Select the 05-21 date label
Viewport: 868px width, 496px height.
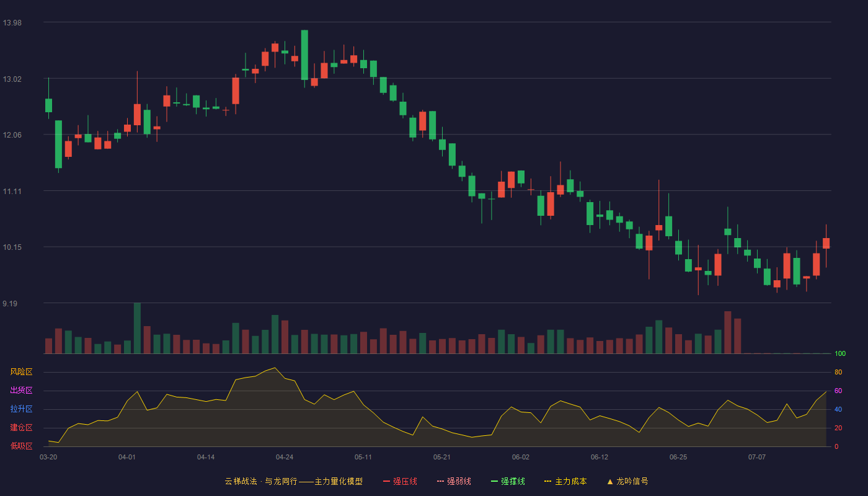[442, 457]
